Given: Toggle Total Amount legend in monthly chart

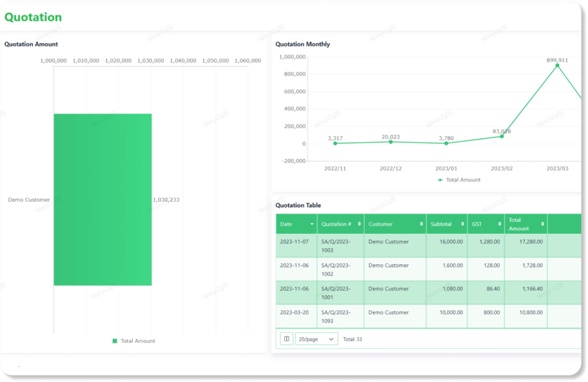Looking at the screenshot, I should [459, 180].
